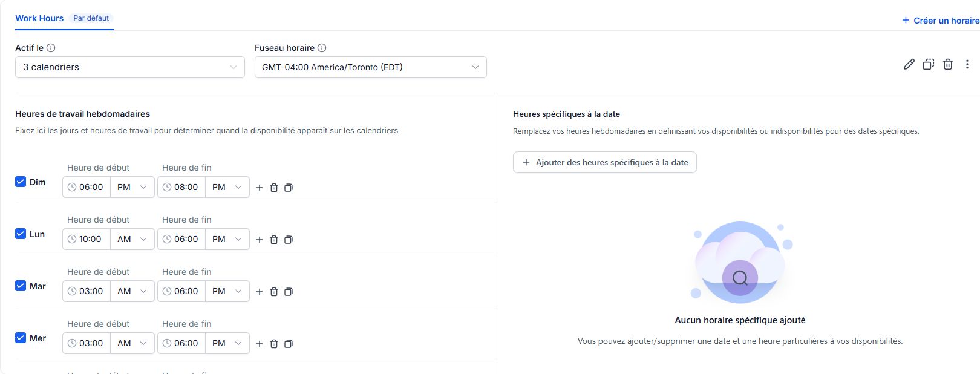The height and width of the screenshot is (374, 980).
Task: Add a time slot for Mer row
Action: click(260, 344)
